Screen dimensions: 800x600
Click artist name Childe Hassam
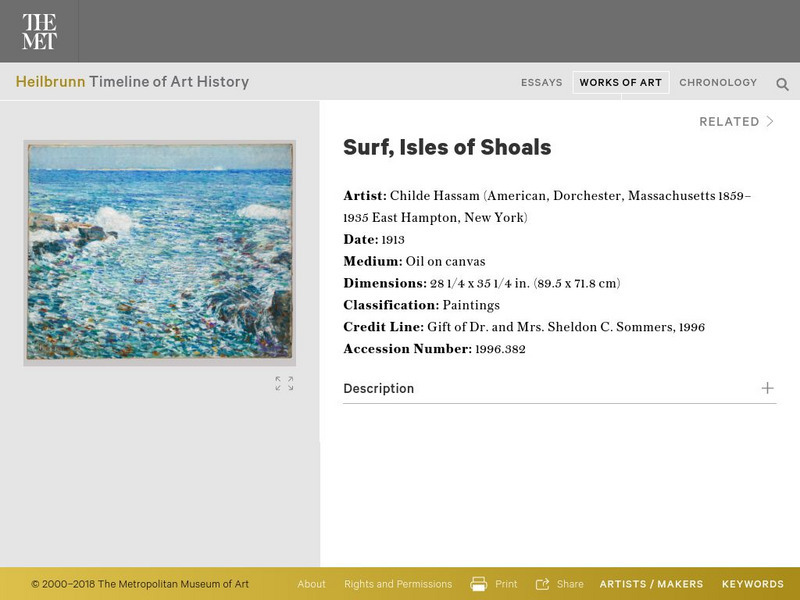[x=435, y=196]
